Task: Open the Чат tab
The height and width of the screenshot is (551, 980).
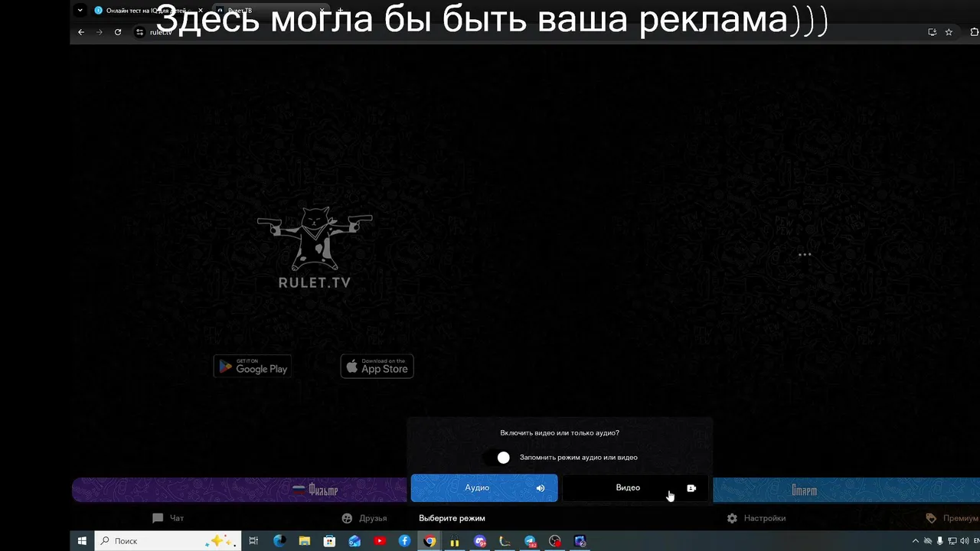Action: click(168, 518)
